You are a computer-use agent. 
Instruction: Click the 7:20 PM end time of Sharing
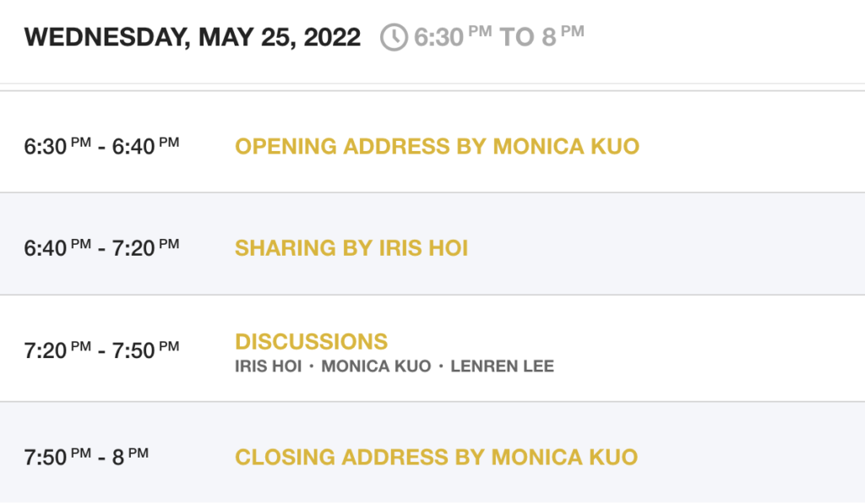click(x=145, y=248)
